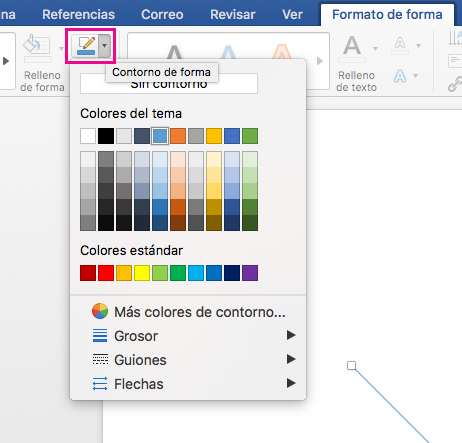Click the Shape Outline pencil icon
Image resolution: width=462 pixels, height=443 pixels.
pyautogui.click(x=86, y=46)
